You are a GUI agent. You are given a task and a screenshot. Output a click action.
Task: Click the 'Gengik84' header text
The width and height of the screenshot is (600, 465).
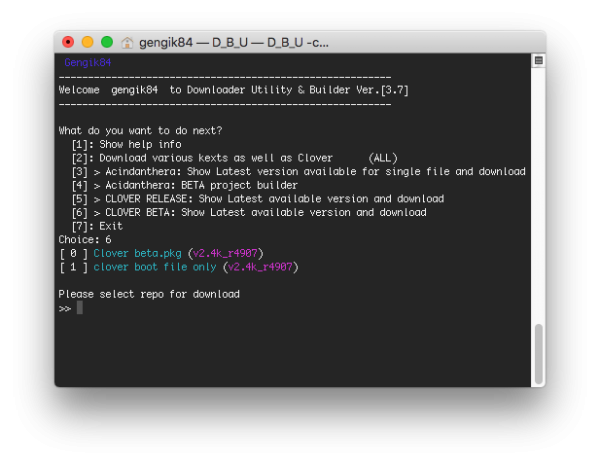tap(88, 62)
